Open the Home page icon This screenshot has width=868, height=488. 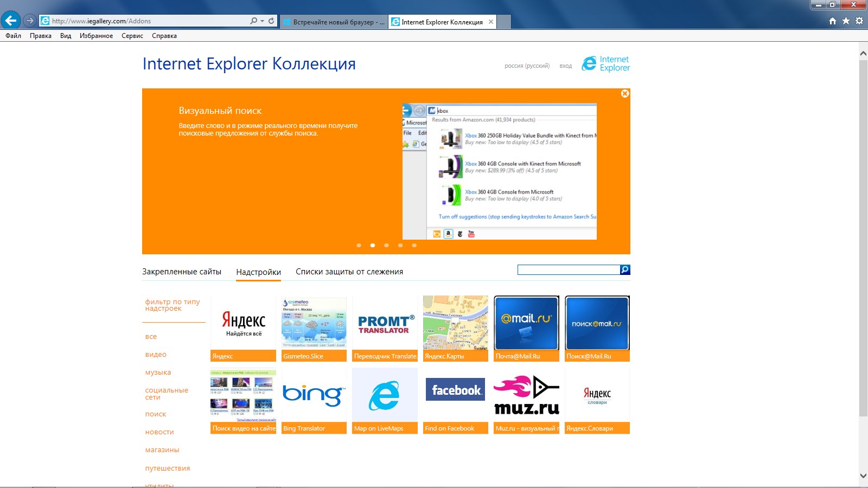pos(833,21)
